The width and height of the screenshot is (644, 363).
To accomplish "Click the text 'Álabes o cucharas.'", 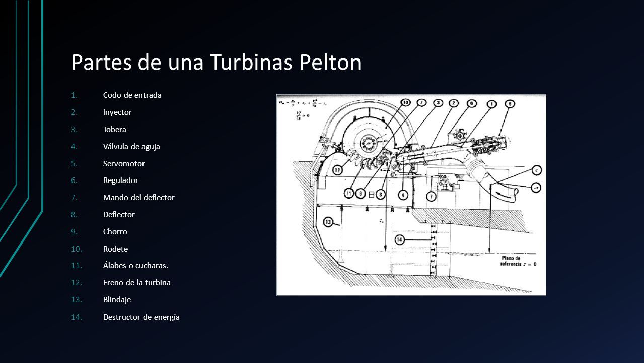I will point(136,266).
